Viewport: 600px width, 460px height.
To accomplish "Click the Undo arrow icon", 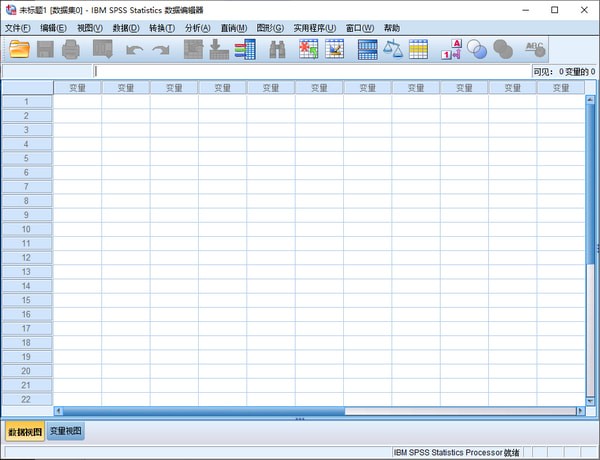I will click(x=134, y=49).
